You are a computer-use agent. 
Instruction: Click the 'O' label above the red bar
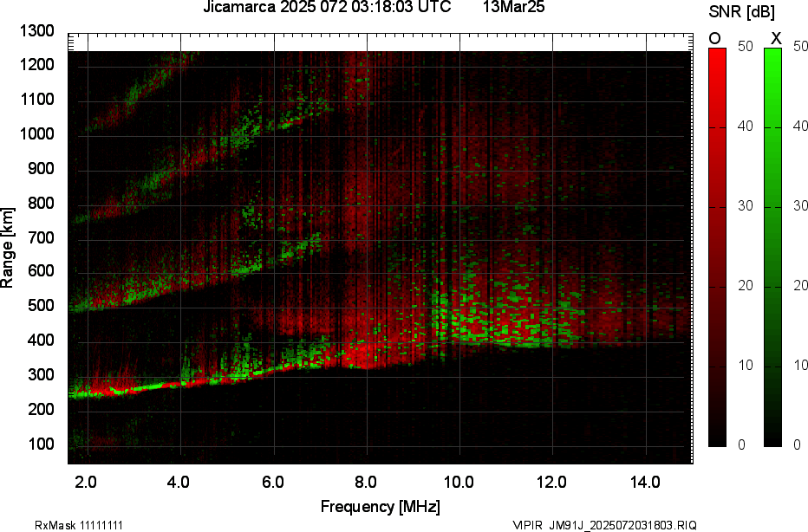(x=714, y=39)
